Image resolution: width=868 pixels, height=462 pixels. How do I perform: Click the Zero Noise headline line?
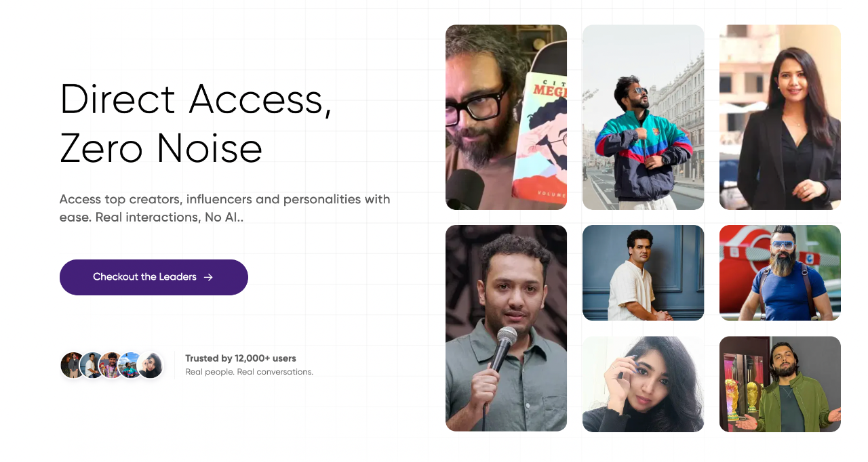tap(161, 148)
